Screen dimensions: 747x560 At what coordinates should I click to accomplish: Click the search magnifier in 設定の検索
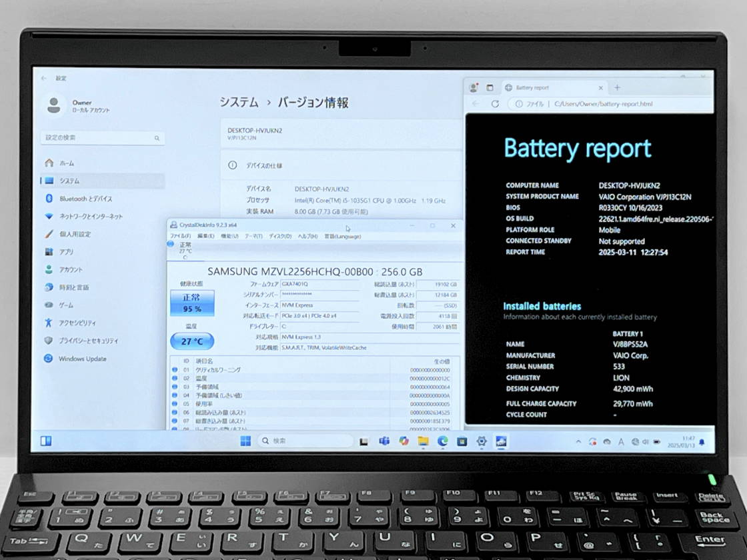157,138
